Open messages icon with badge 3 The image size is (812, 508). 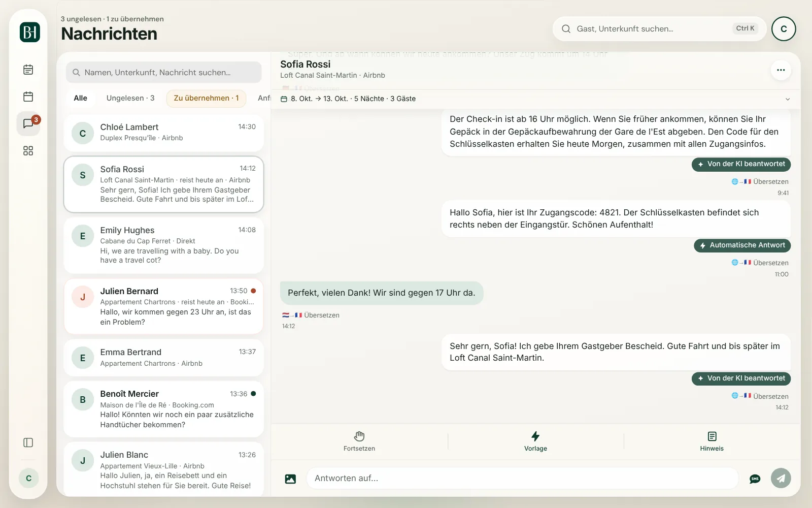tap(28, 123)
